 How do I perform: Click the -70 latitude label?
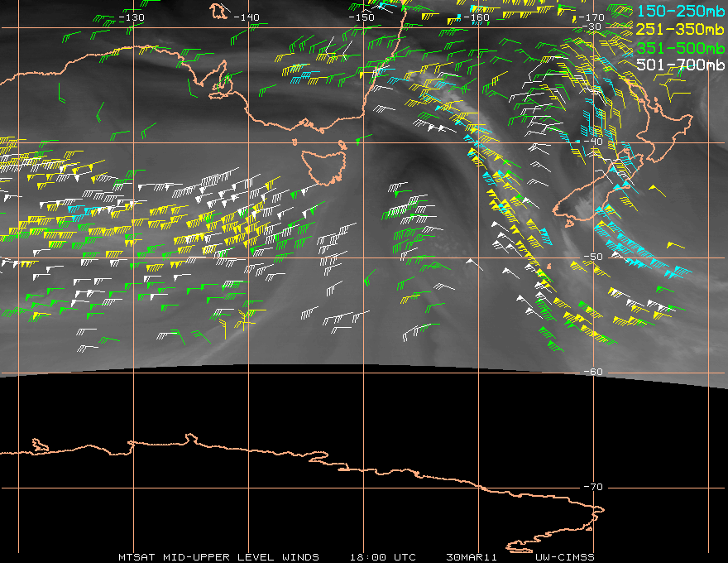click(x=593, y=487)
